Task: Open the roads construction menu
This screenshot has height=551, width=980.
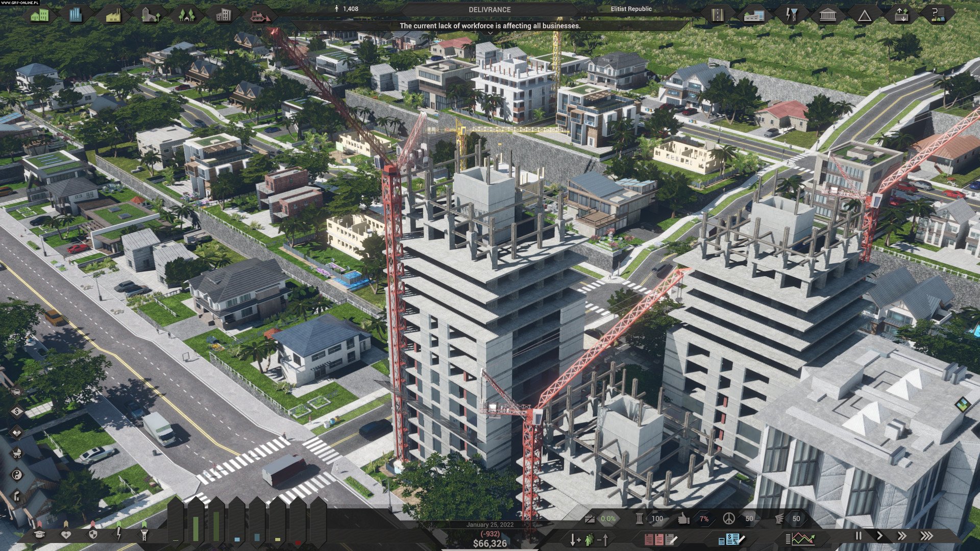Action: pyautogui.click(x=718, y=14)
